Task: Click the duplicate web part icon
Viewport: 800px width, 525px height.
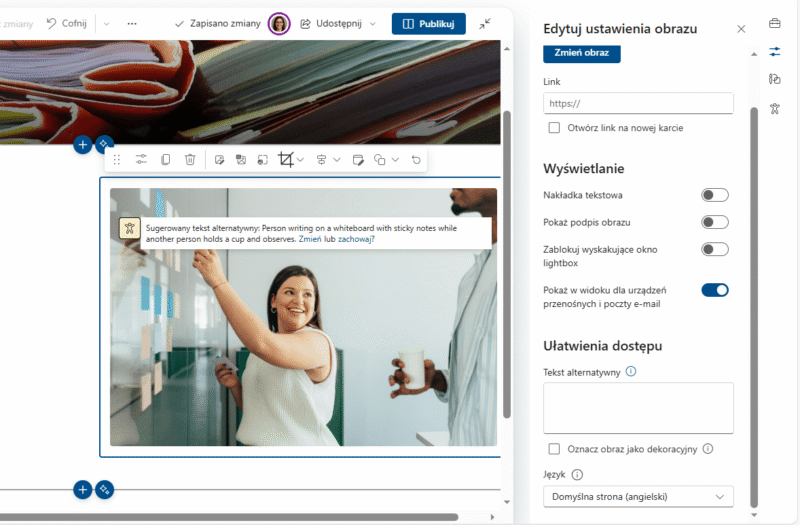Action: [x=166, y=160]
